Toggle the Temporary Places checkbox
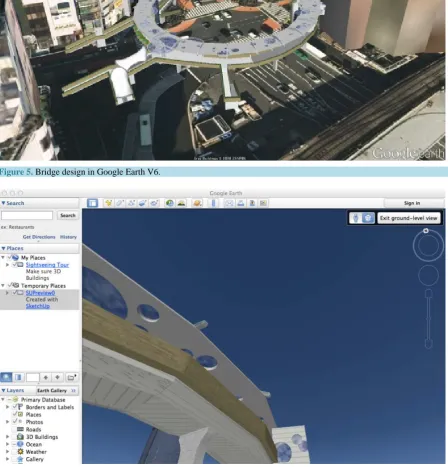This screenshot has height=467, width=448. pos(10,285)
